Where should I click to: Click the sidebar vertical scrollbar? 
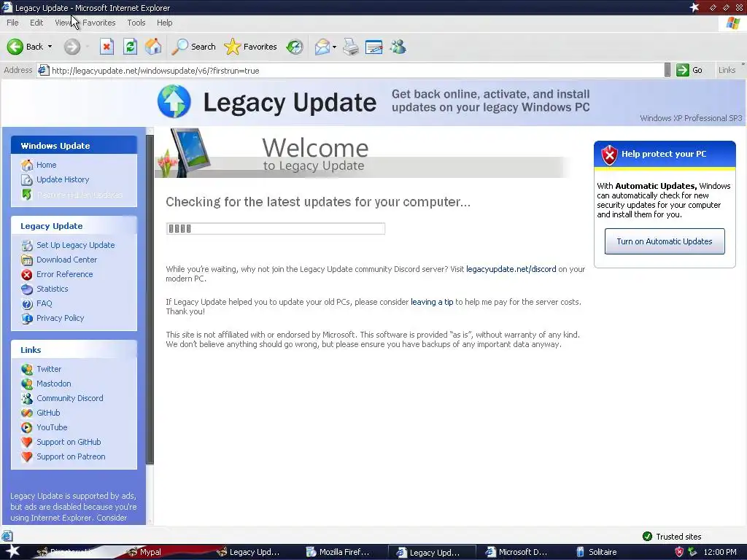pyautogui.click(x=150, y=300)
